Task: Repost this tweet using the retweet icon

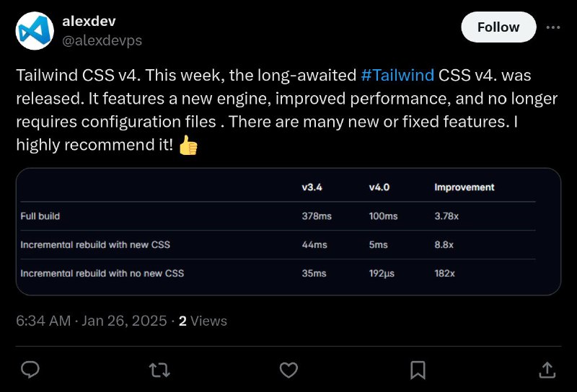Action: click(x=159, y=370)
